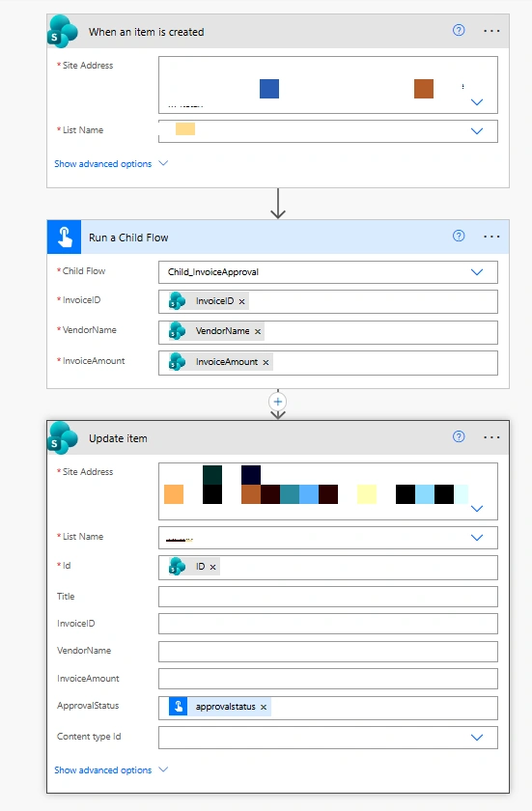Click the Id field in Update item
The height and width of the screenshot is (811, 532).
tap(327, 568)
